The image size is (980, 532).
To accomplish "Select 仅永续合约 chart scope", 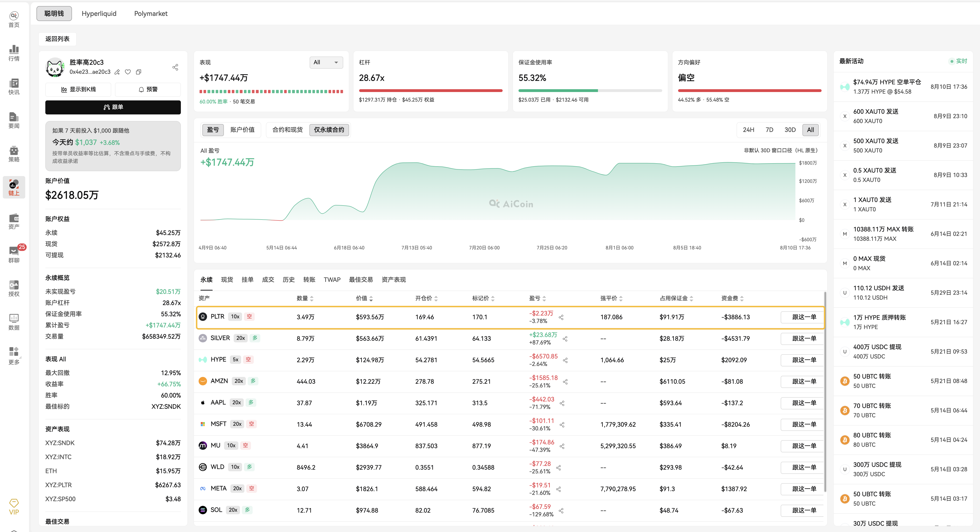I will pos(329,130).
